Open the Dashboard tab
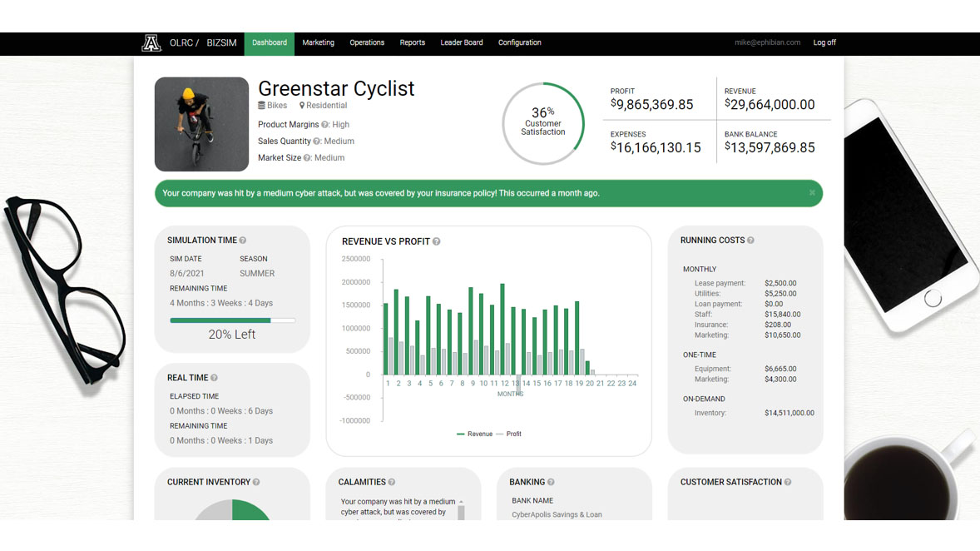The width and height of the screenshot is (980, 551). point(270,43)
